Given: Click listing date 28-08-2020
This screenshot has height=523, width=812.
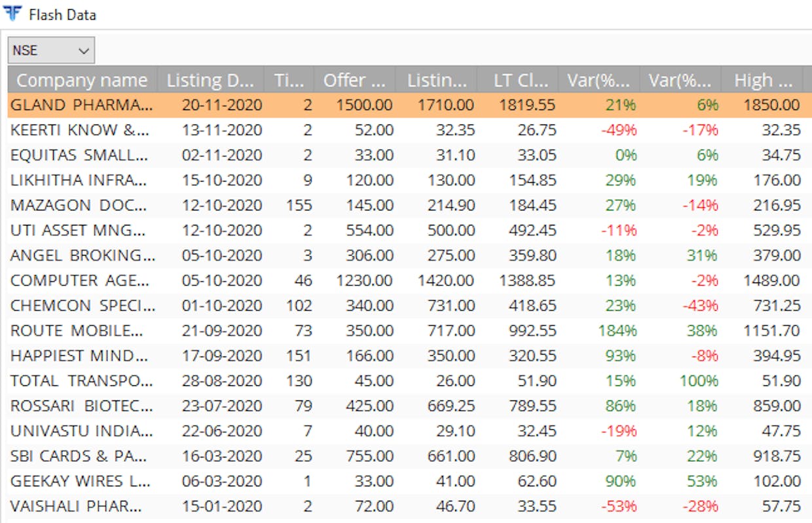Looking at the screenshot, I should 222,381.
